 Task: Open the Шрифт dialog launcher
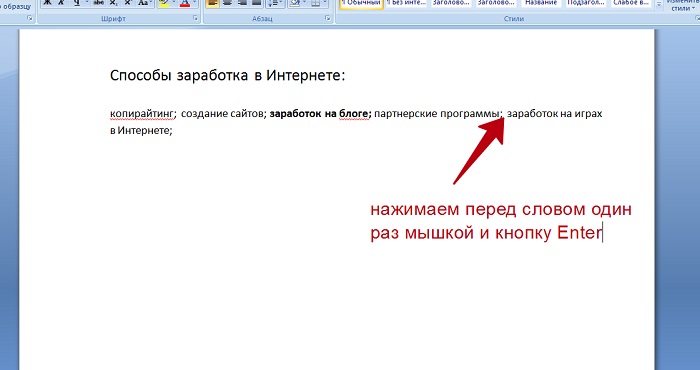coord(196,18)
